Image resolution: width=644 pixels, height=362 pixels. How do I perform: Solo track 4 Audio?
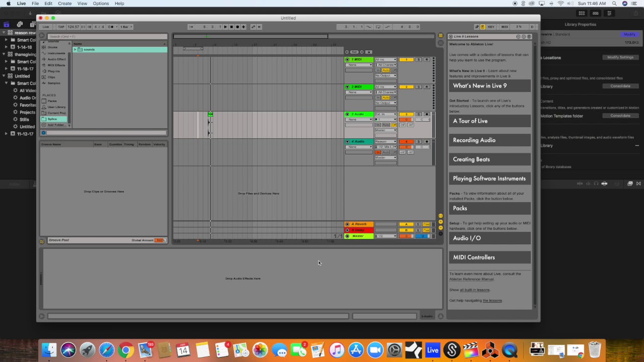419,141
